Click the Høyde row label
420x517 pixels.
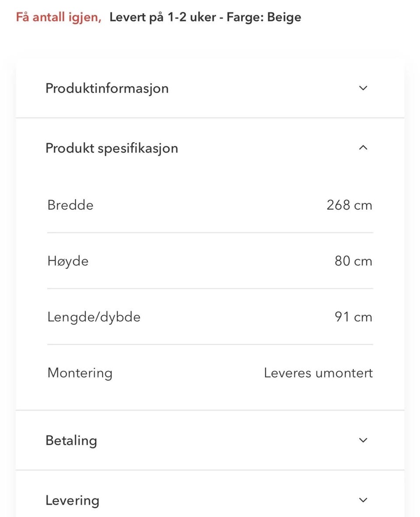point(68,261)
